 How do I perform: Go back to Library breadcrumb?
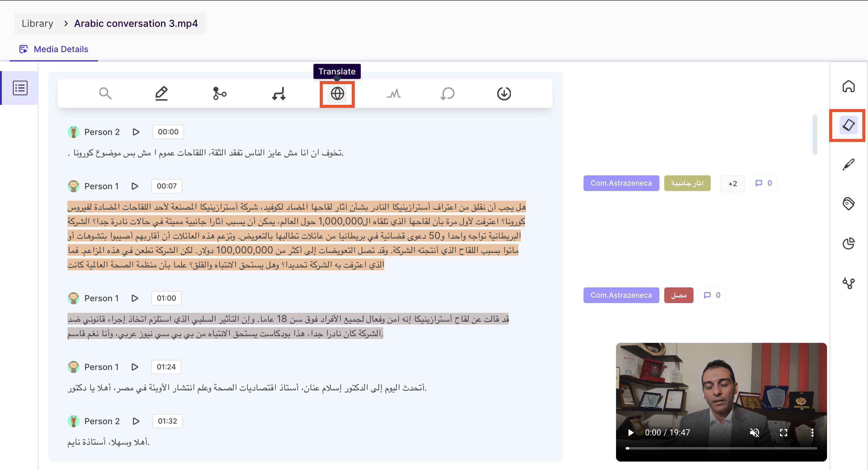37,23
